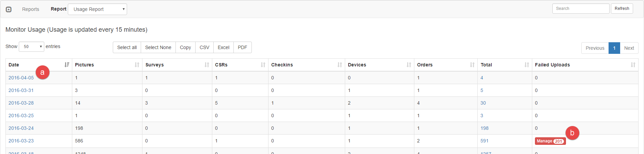Sort table by Date column sort icon
The width and height of the screenshot is (644, 154).
coord(67,65)
